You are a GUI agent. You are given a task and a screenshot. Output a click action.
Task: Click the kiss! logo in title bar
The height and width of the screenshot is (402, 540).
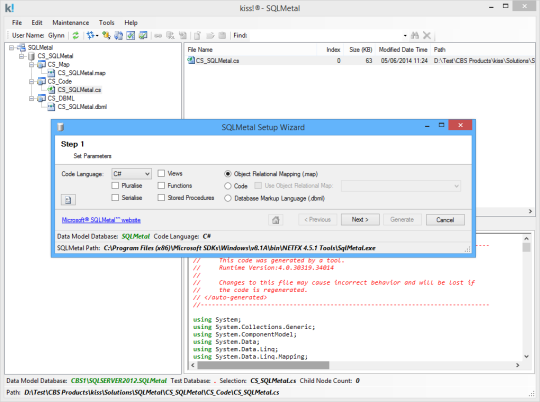pos(9,8)
